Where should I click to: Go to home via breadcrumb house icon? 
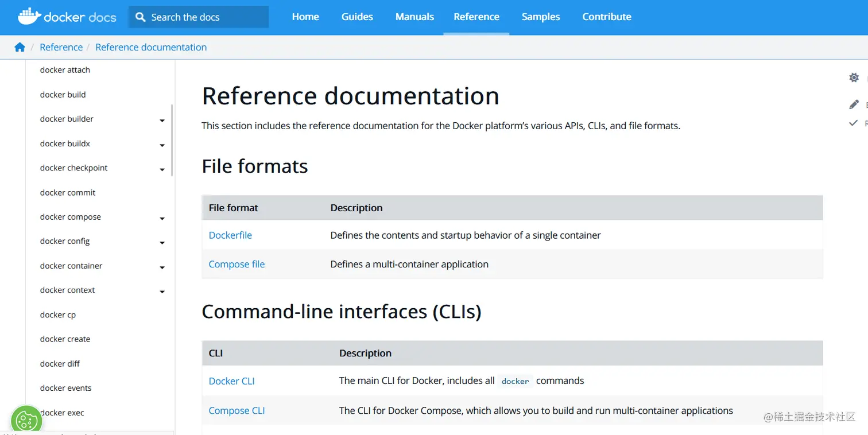point(20,47)
